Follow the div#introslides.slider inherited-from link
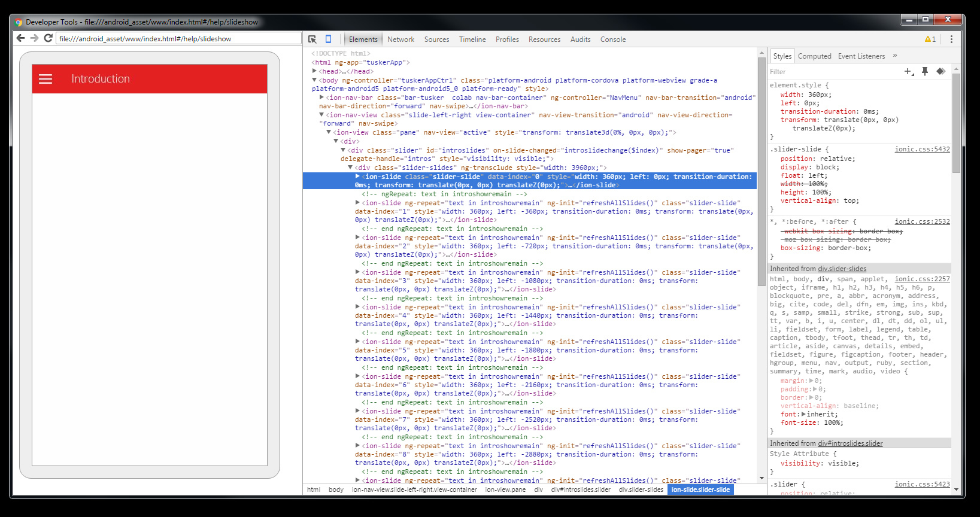Image resolution: width=980 pixels, height=517 pixels. 850,443
